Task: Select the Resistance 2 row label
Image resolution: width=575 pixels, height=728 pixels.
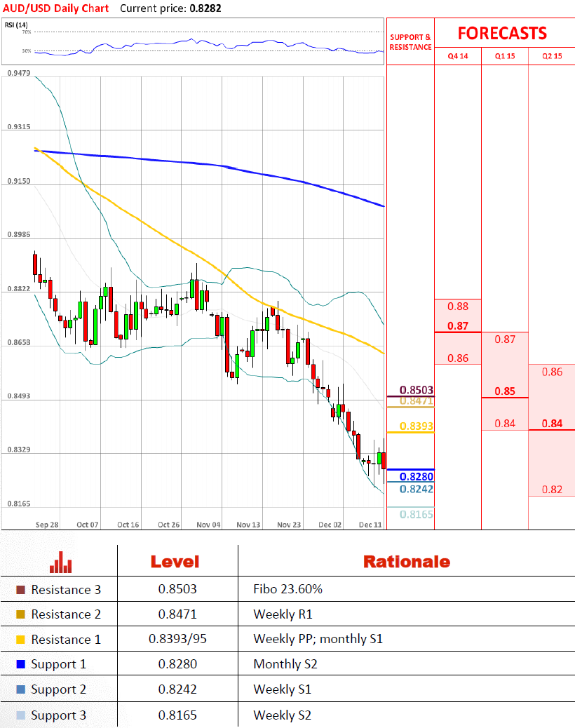Action: [66, 614]
